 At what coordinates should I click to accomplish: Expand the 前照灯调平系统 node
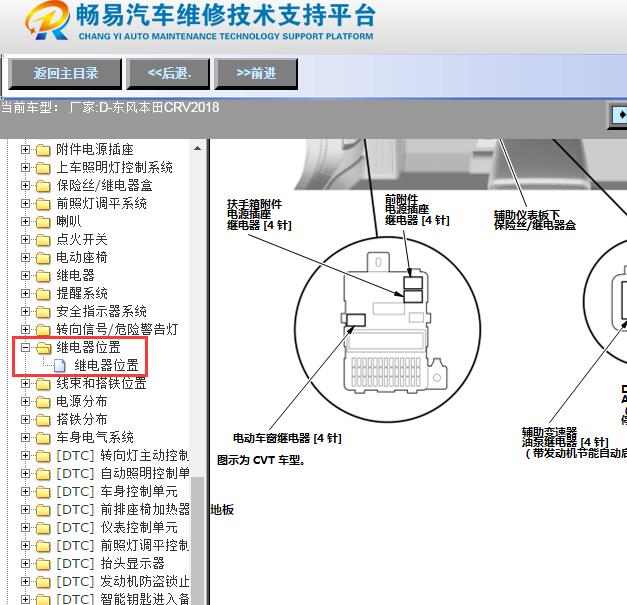point(25,203)
